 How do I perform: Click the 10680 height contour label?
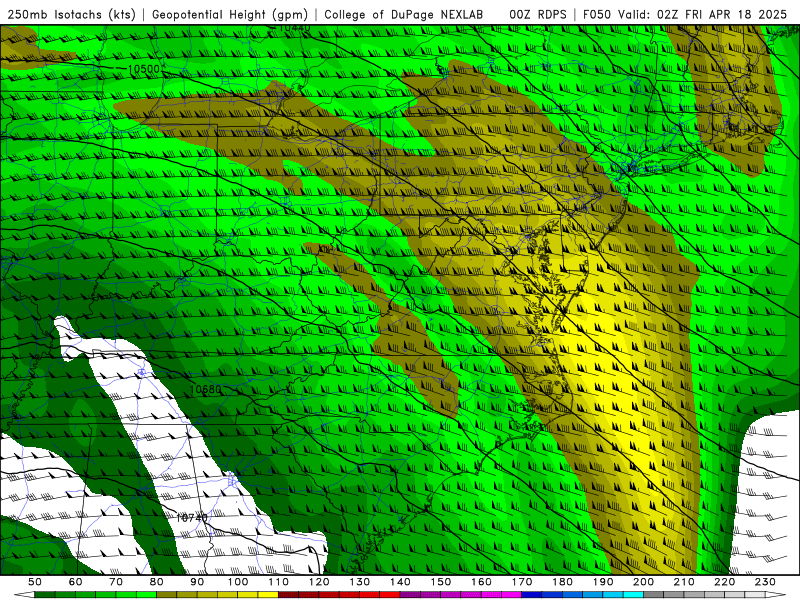(206, 389)
